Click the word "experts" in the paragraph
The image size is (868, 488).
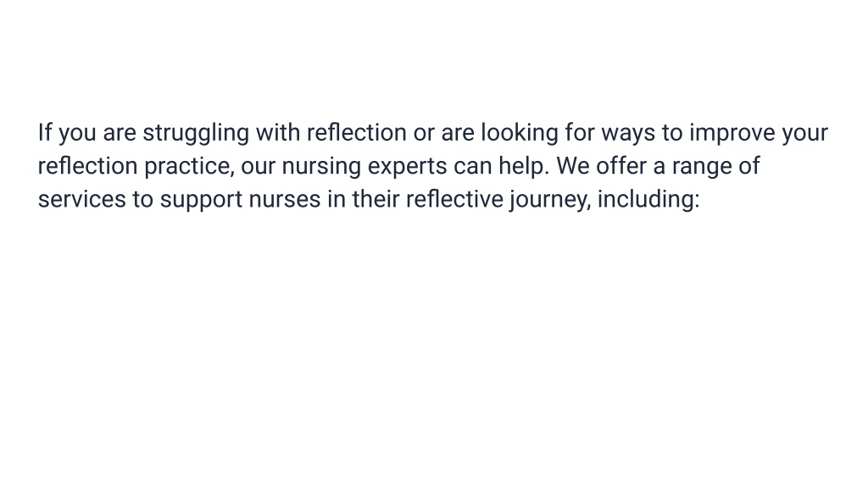pyautogui.click(x=408, y=168)
